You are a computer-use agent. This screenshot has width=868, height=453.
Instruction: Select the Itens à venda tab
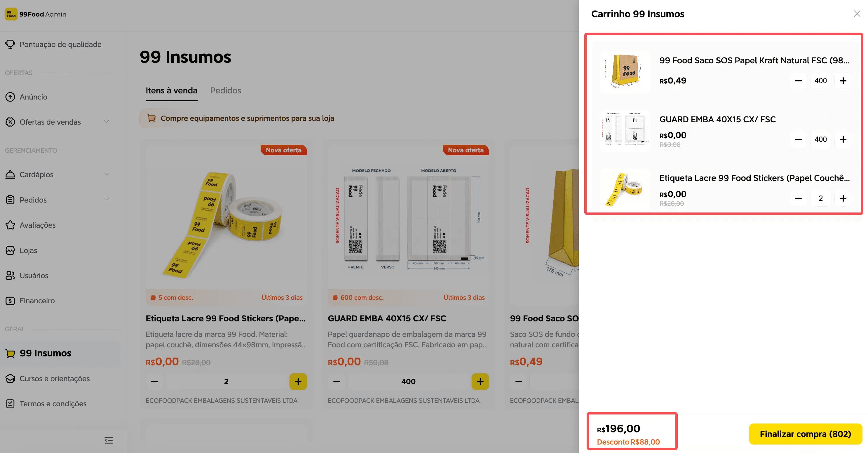(172, 90)
